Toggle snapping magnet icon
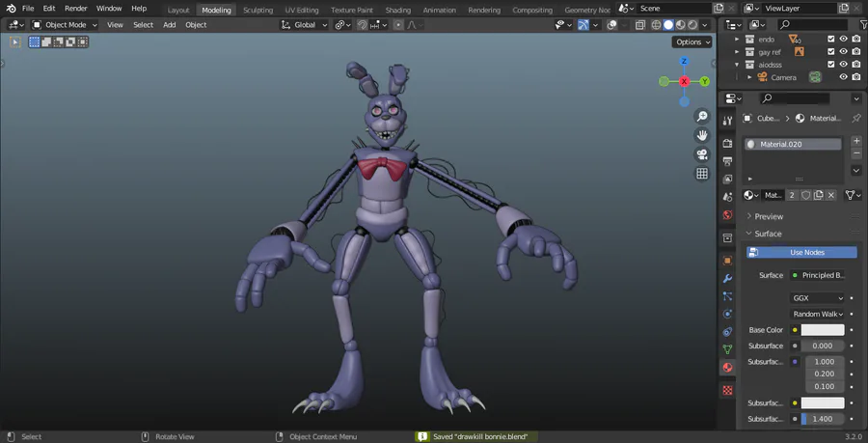868x443 pixels. [362, 25]
